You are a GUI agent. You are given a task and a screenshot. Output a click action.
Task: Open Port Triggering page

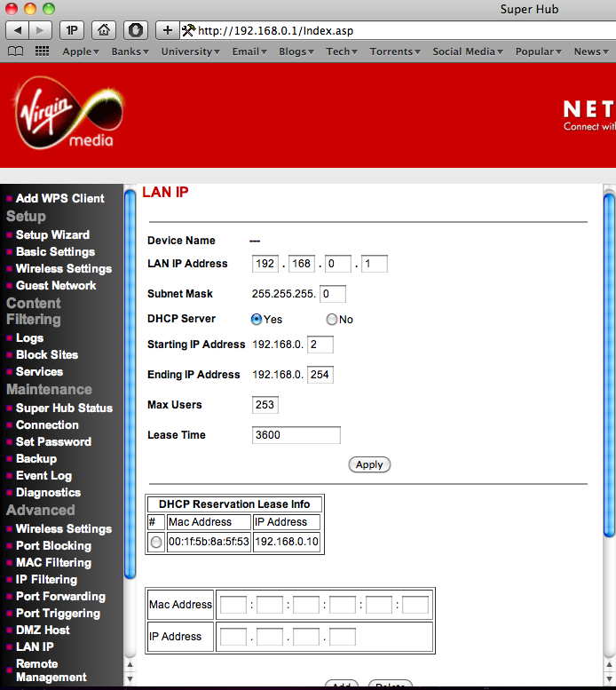coord(58,613)
